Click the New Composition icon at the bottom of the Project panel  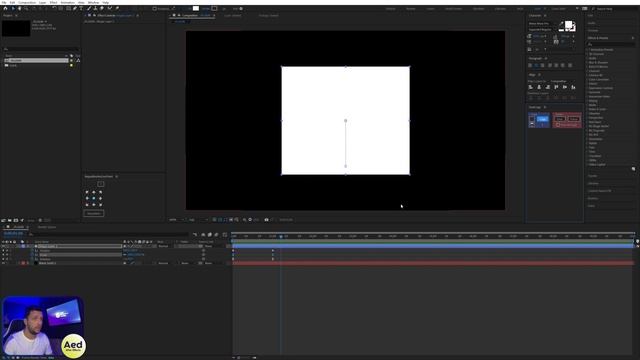pos(16,220)
